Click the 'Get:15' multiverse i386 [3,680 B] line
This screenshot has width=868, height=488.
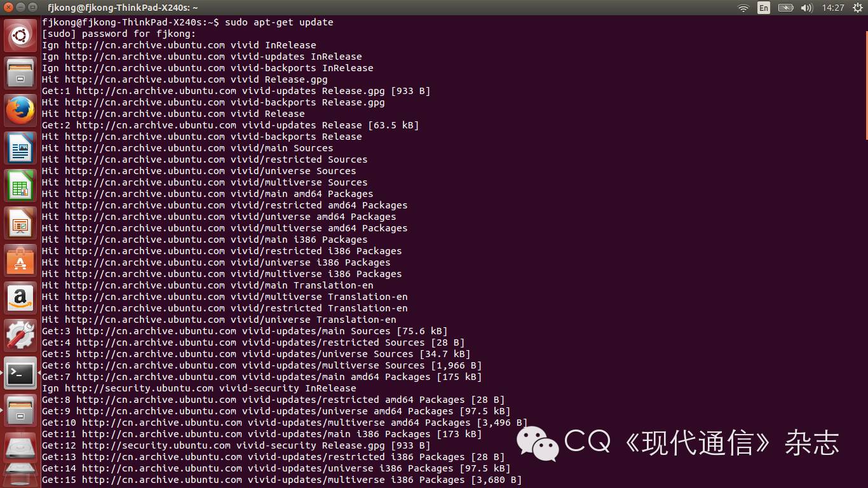pyautogui.click(x=282, y=480)
